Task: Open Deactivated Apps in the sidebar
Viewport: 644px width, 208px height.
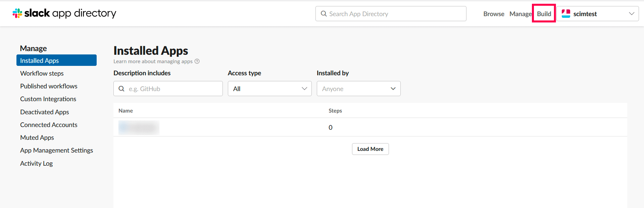Action: point(45,112)
